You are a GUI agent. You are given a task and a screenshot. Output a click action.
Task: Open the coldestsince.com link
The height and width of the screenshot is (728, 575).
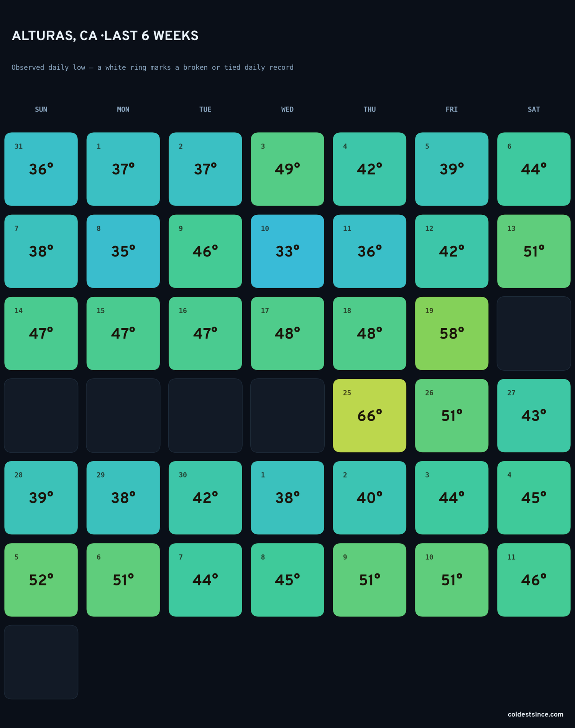[x=536, y=714]
